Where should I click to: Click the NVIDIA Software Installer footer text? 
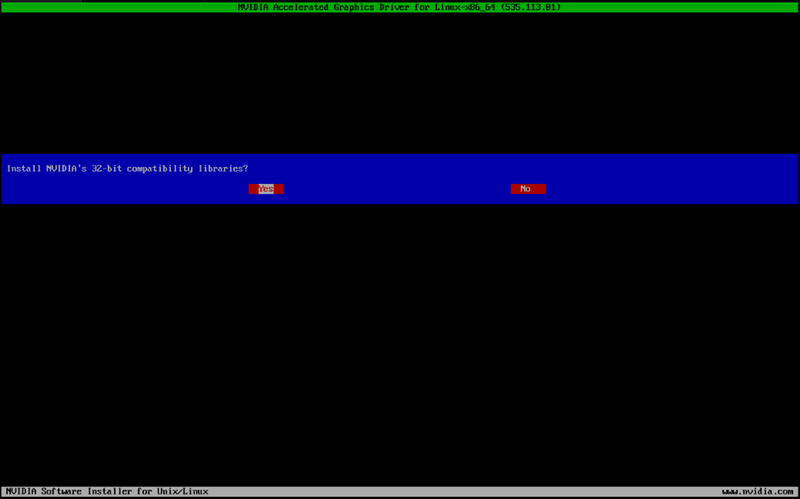click(x=107, y=492)
